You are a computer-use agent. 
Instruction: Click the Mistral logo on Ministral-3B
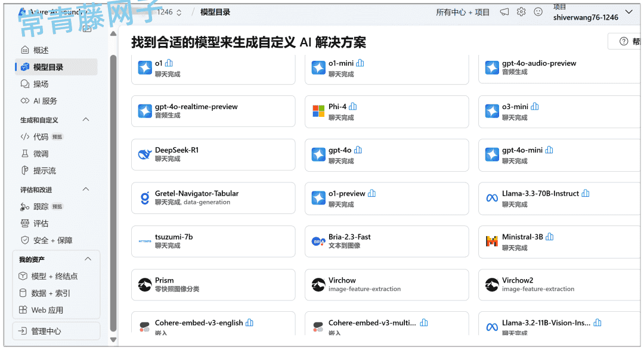(x=492, y=241)
